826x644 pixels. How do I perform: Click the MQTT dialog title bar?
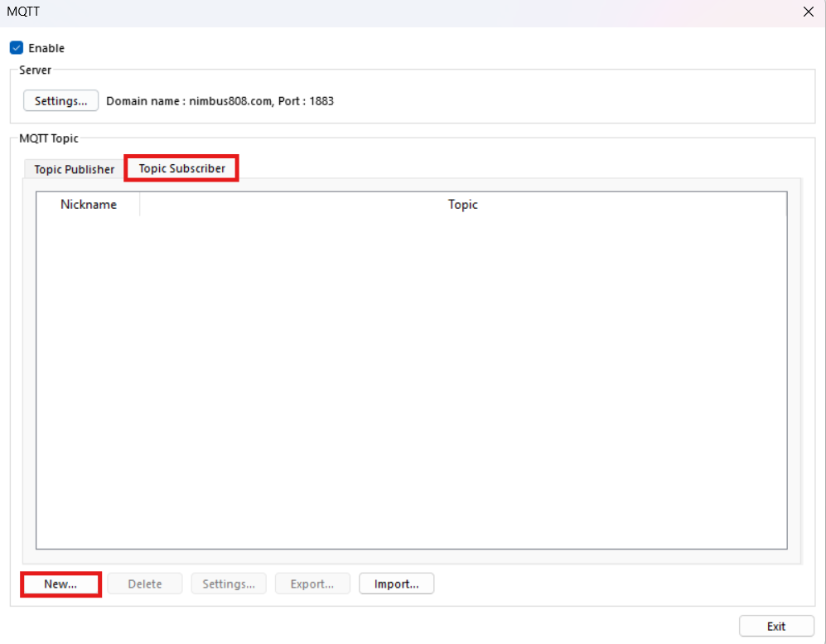(x=331, y=12)
